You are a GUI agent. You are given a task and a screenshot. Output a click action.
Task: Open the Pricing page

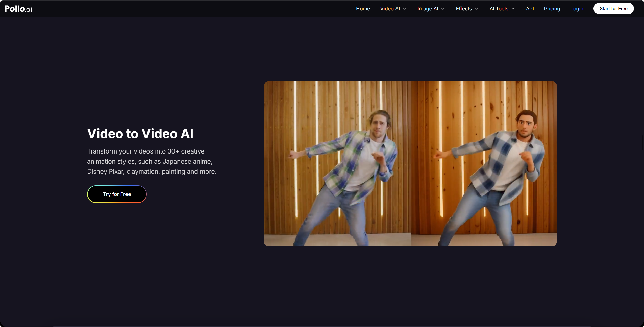552,9
